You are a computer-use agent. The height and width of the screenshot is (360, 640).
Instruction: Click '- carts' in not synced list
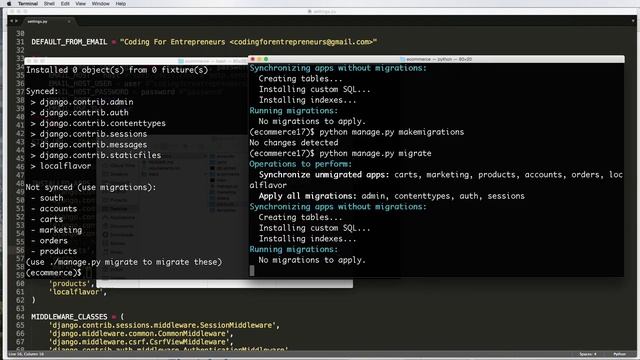pos(47,219)
